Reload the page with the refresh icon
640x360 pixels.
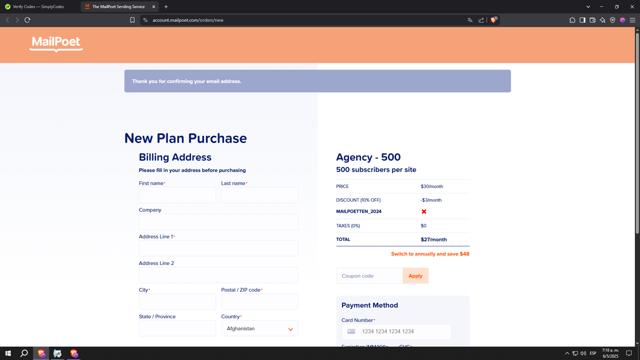point(27,20)
